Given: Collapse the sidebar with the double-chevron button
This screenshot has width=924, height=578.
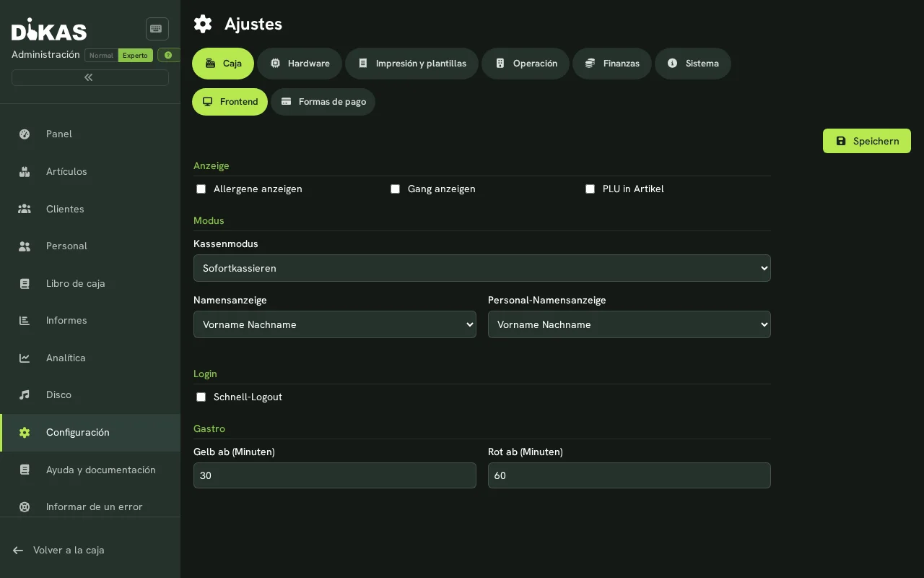Looking at the screenshot, I should coord(90,77).
